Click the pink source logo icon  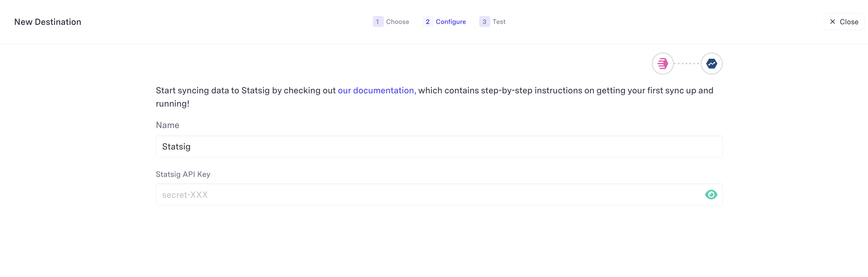click(663, 64)
